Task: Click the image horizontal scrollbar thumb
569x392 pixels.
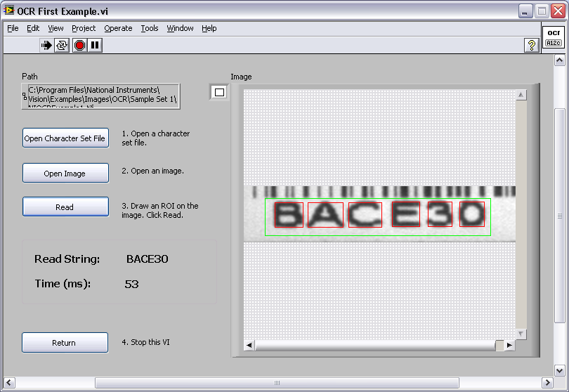Action: coord(499,345)
